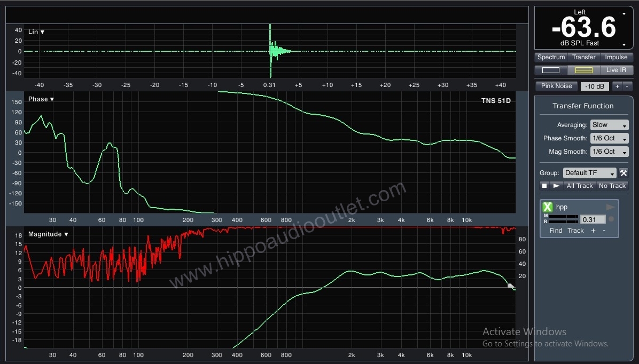Select the single-pane view layout button
639x364 pixels.
pos(550,70)
